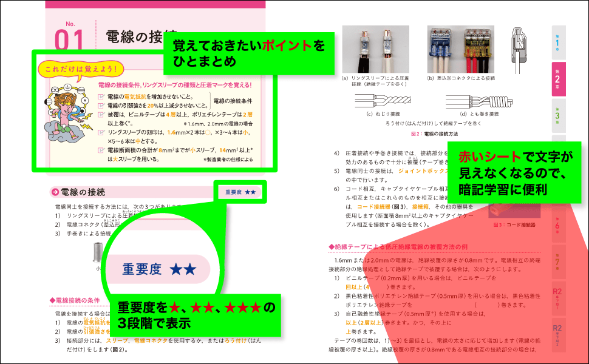
Task: Click the footnote ＊1.6mm、2.0mmの電線の場合
Action: click(218, 124)
